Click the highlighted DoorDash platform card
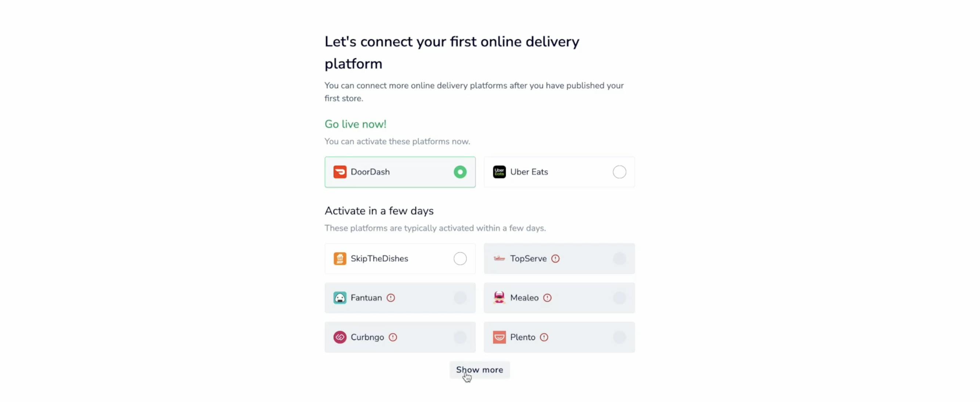Image resolution: width=980 pixels, height=402 pixels. (x=400, y=172)
